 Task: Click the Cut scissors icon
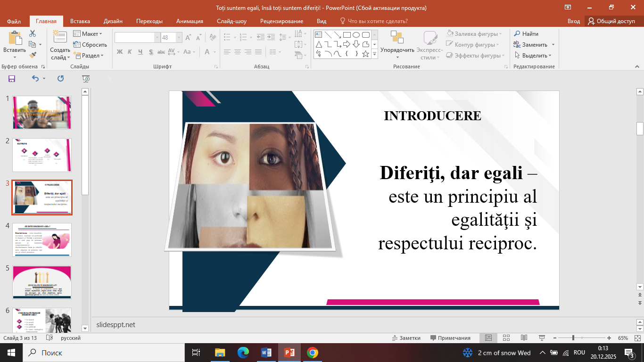click(x=33, y=33)
